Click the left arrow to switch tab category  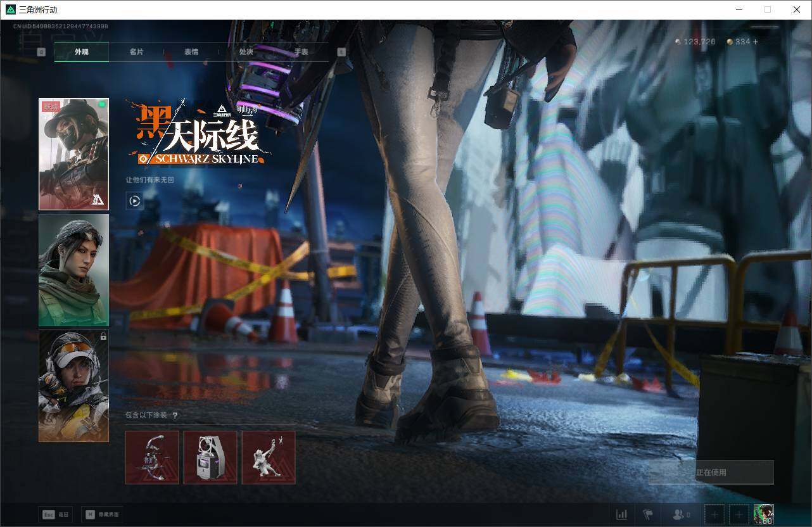(42, 51)
